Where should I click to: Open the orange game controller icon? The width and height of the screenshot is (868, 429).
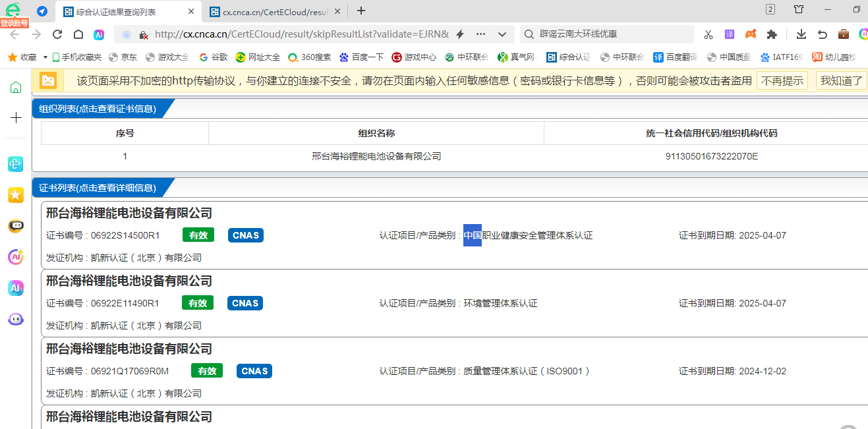click(x=751, y=34)
